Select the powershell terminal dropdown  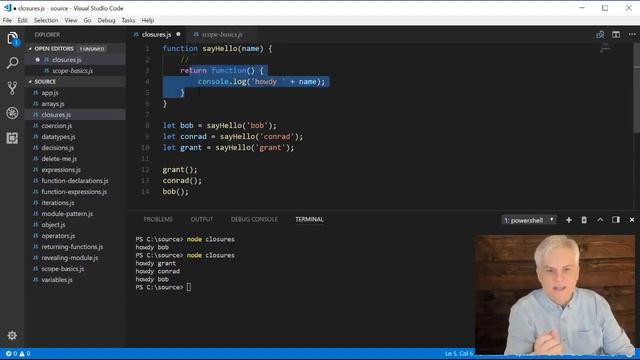[529, 220]
